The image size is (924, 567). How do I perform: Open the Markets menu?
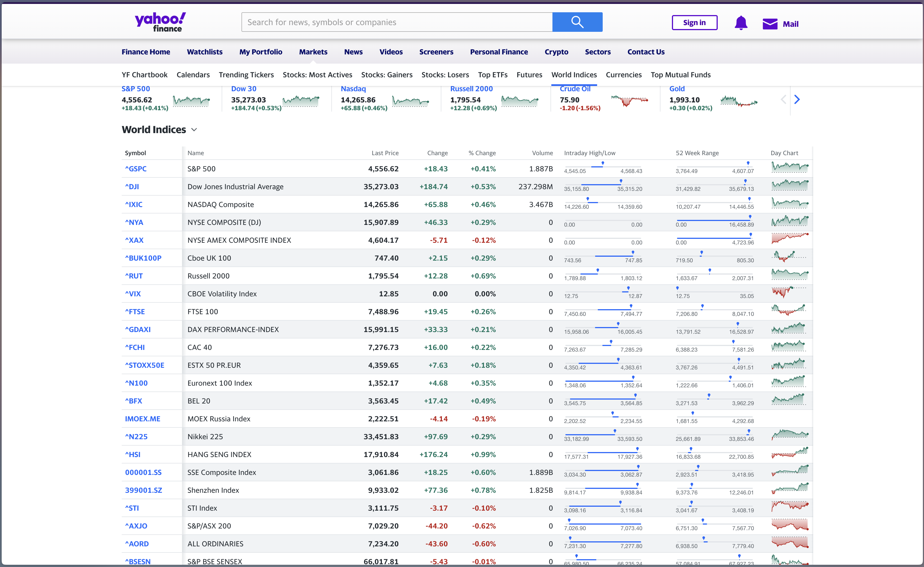pos(313,52)
